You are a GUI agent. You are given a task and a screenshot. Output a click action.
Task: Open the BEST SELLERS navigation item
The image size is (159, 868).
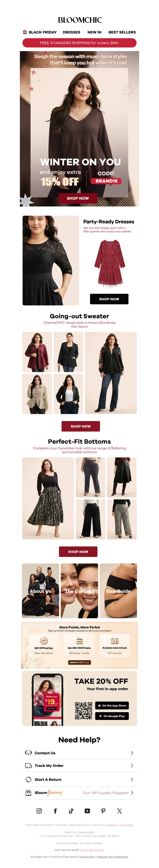[x=122, y=32]
